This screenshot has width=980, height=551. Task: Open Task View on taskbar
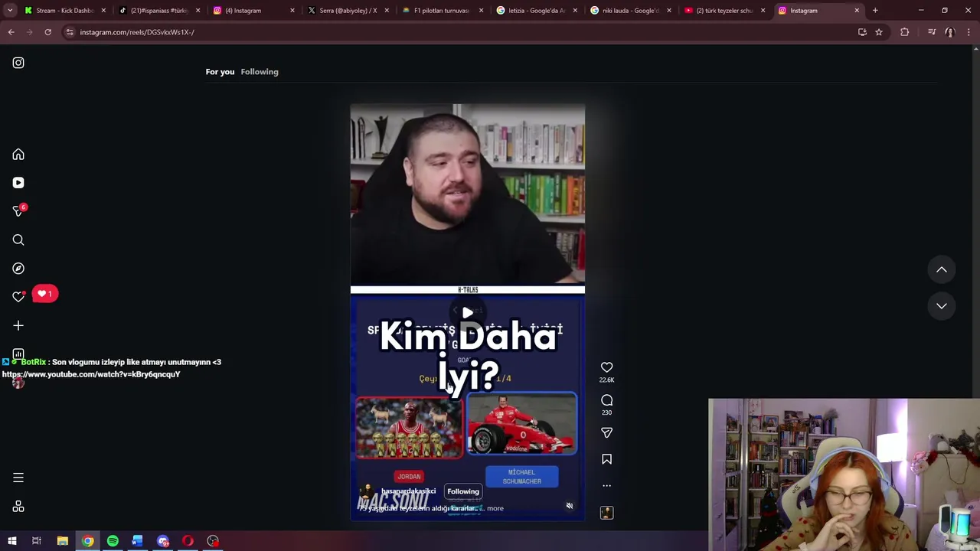pyautogui.click(x=36, y=541)
